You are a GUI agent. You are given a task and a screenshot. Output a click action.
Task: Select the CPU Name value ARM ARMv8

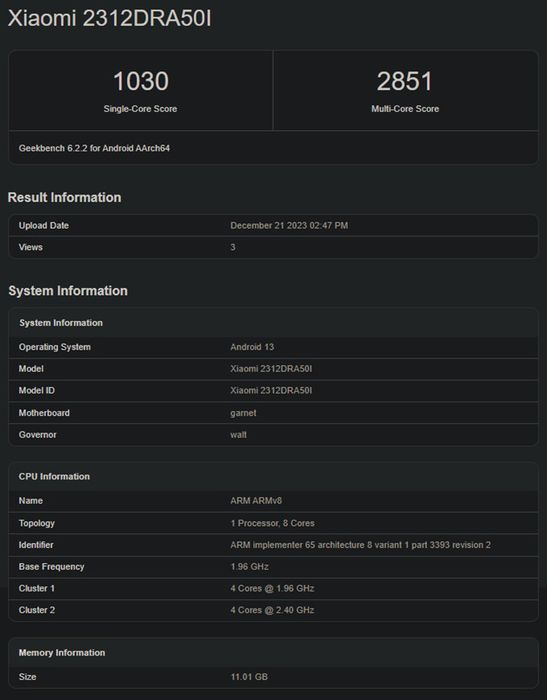click(256, 501)
